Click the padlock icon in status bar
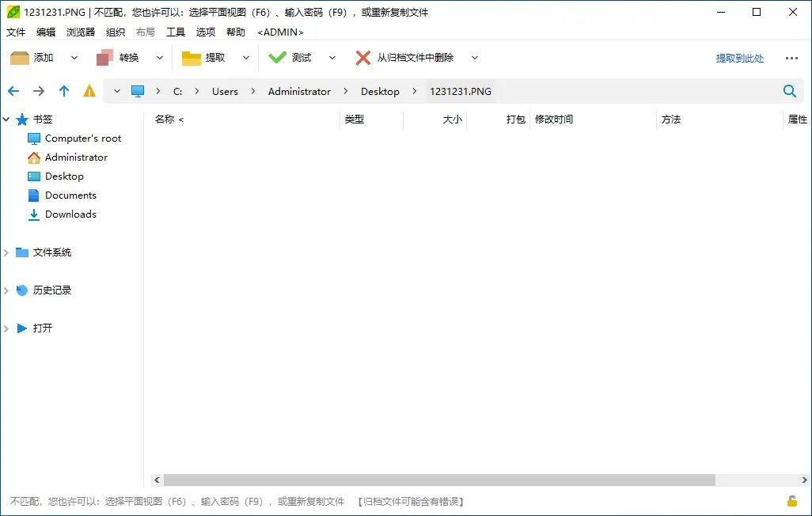This screenshot has width=812, height=516. click(791, 501)
